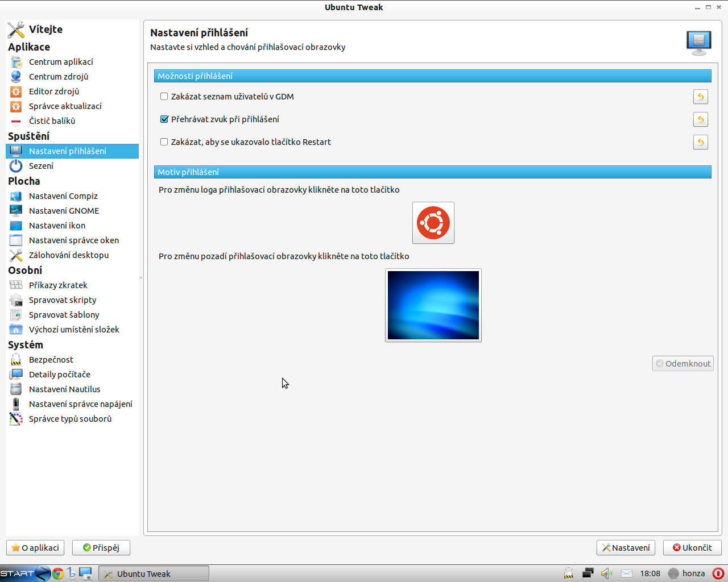The width and height of the screenshot is (728, 582).
Task: Open Nastavení preferences button
Action: [x=626, y=548]
